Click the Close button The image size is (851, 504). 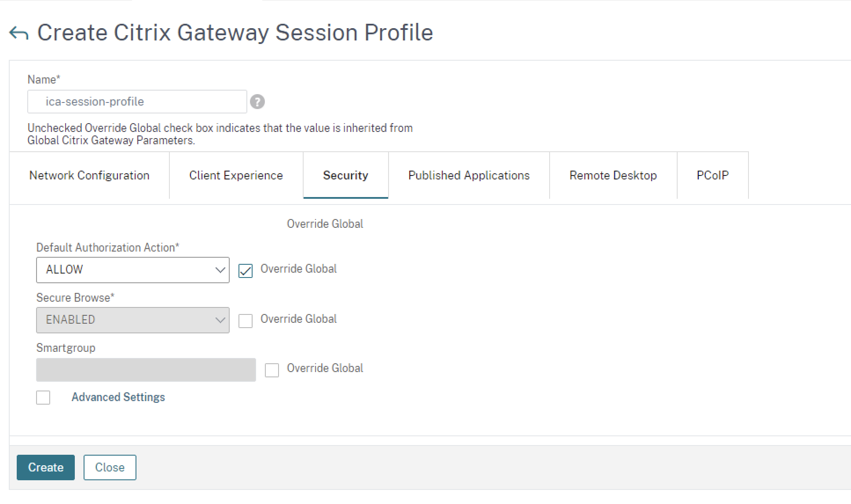point(110,467)
